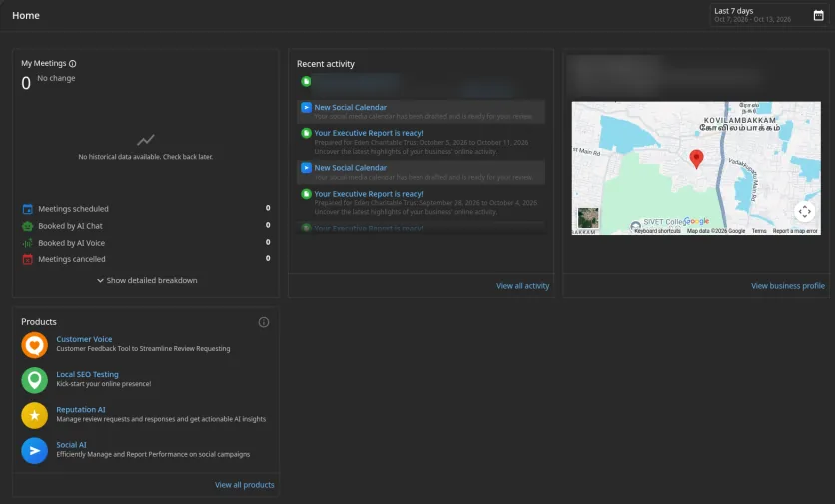
Task: Click the Home page title
Action: pyautogui.click(x=26, y=15)
